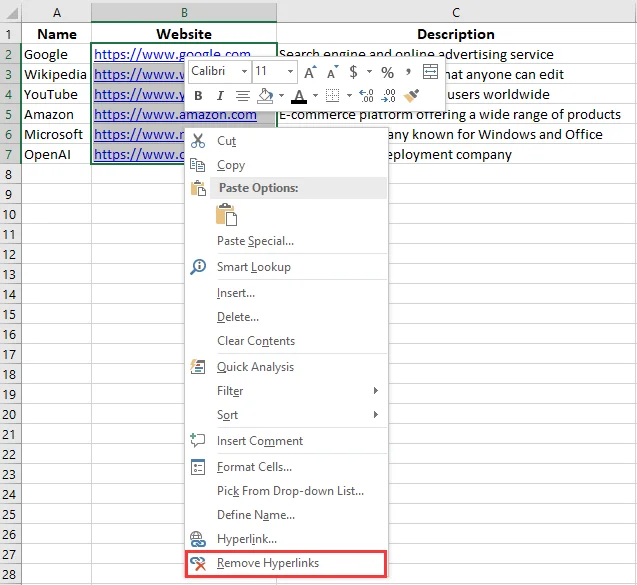This screenshot has height=585, width=637.
Task: Select column A header
Action: (56, 13)
